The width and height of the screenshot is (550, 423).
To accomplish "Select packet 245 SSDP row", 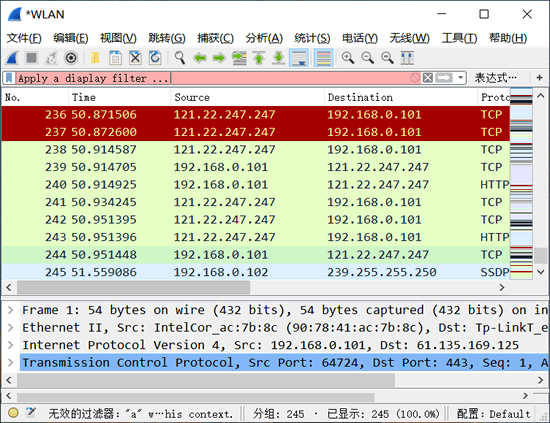I will pyautogui.click(x=256, y=273).
